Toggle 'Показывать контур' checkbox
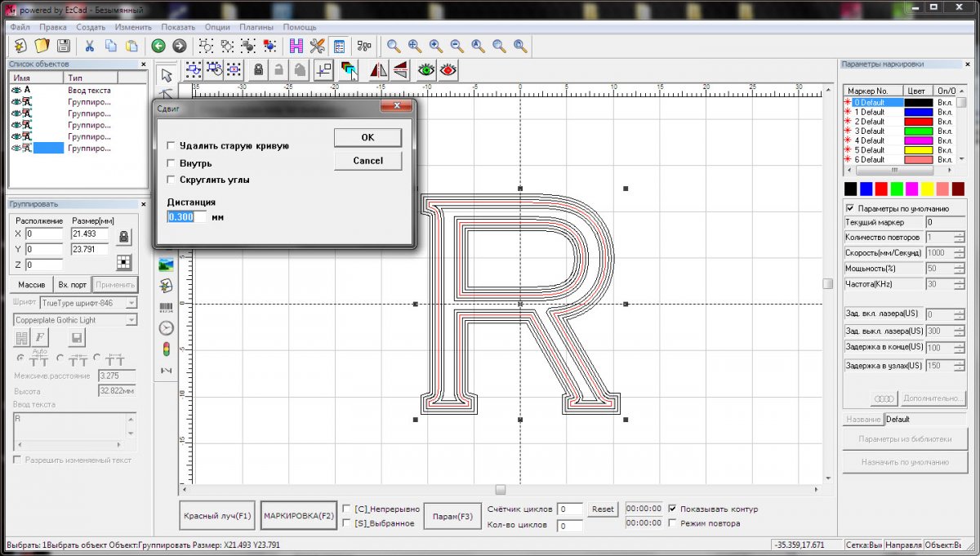 tap(673, 509)
